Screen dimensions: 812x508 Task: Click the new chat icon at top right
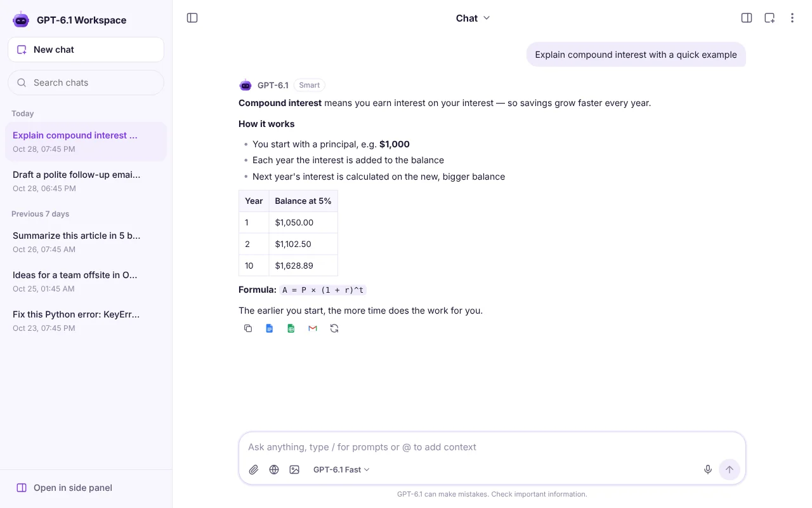[x=769, y=18]
